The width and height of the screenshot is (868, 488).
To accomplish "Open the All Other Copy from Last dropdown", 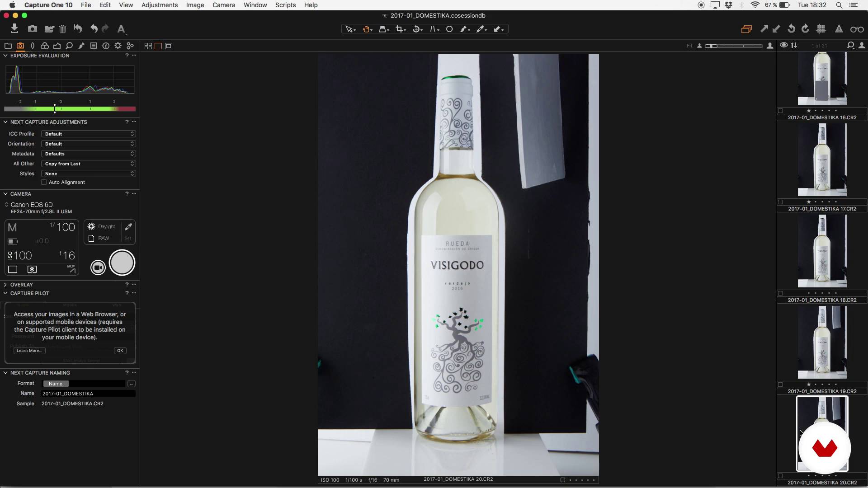I will click(x=89, y=164).
